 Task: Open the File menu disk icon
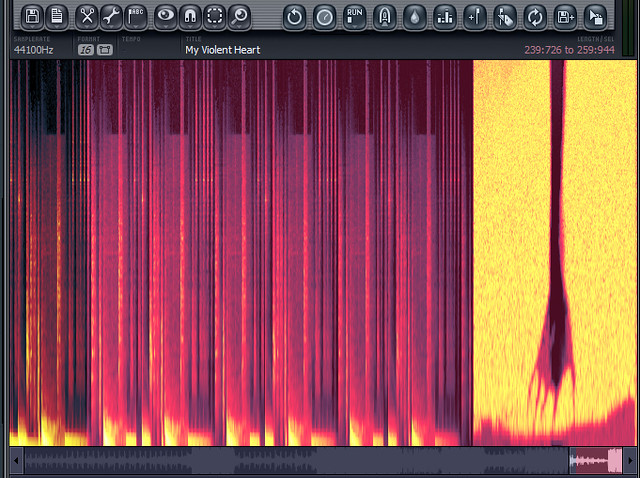pos(32,17)
